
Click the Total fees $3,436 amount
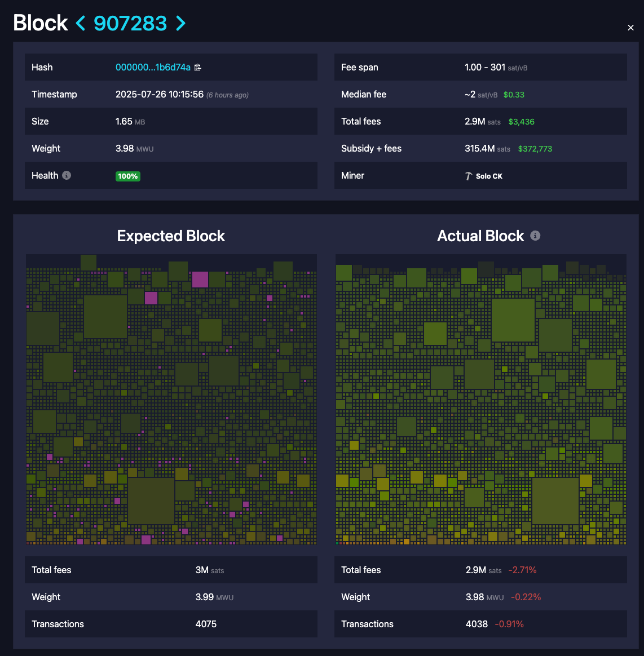(521, 121)
